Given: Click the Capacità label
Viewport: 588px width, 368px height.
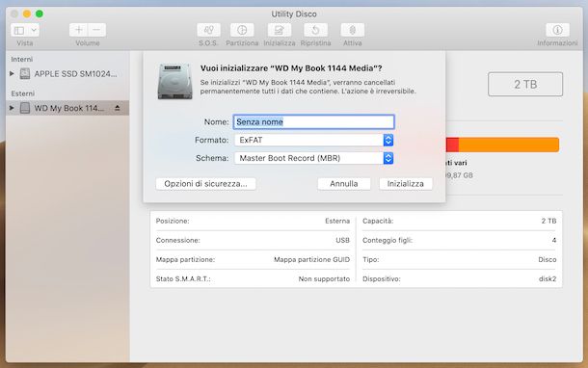Looking at the screenshot, I should tap(378, 221).
